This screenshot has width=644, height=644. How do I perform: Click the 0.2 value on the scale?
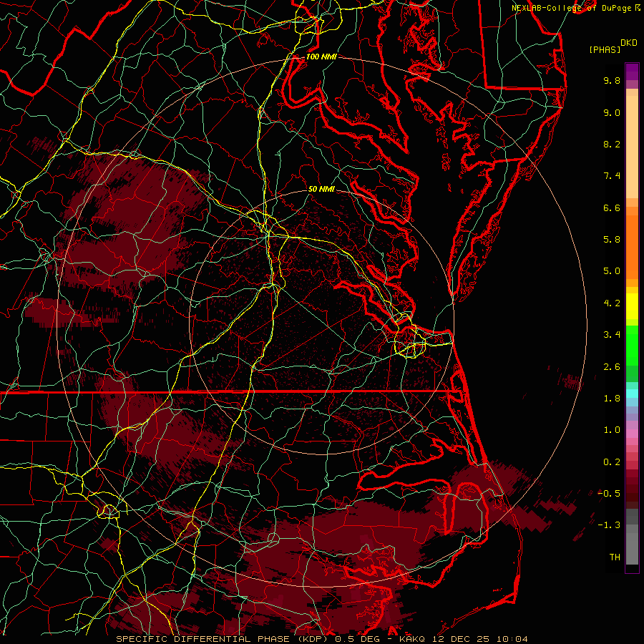click(612, 462)
